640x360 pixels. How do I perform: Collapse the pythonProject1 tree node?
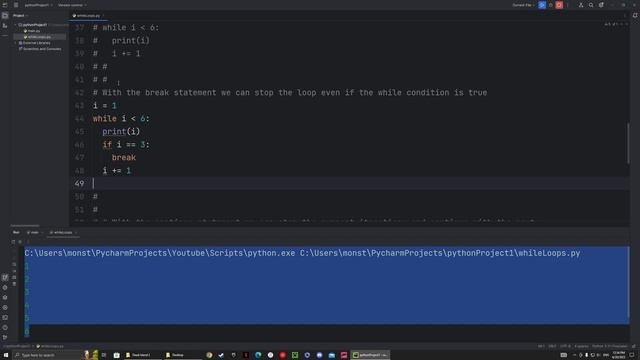coord(16,25)
